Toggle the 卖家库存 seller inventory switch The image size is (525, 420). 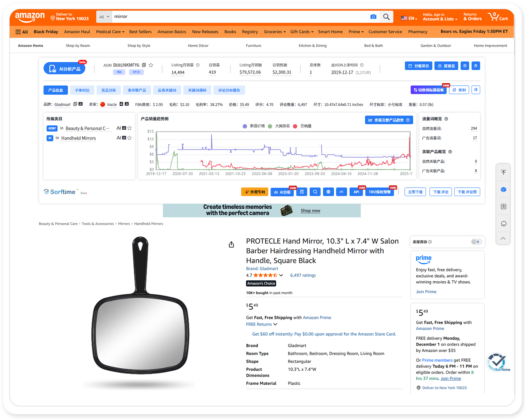click(x=476, y=242)
